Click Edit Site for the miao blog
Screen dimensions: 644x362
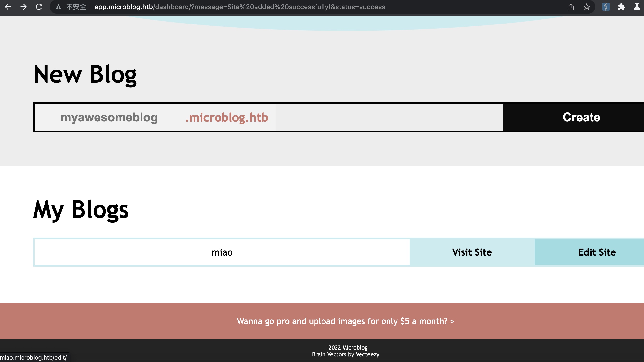[x=597, y=252]
